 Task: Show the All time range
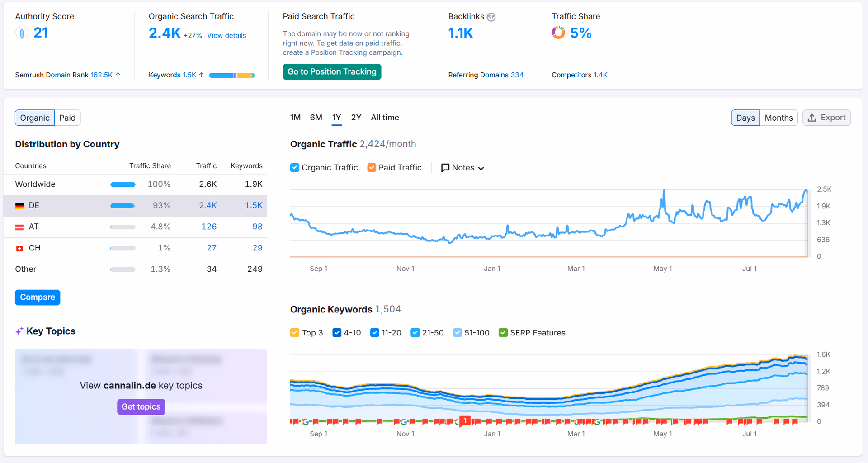[x=385, y=118]
